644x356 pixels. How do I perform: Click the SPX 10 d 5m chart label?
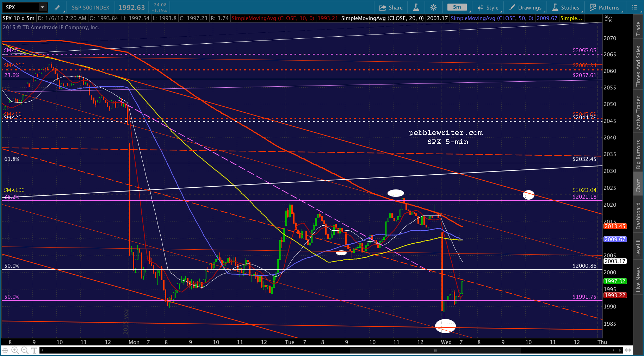point(19,18)
